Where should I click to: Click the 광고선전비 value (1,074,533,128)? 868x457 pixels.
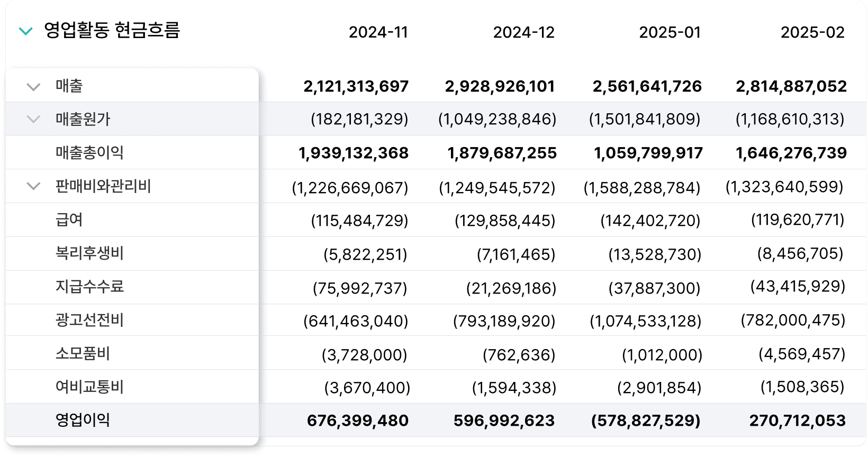click(645, 321)
